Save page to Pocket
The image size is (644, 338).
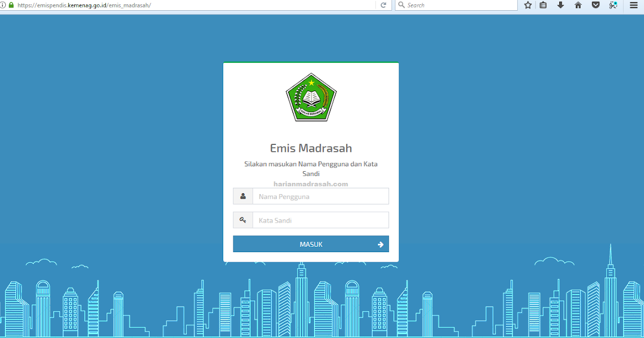(596, 5)
